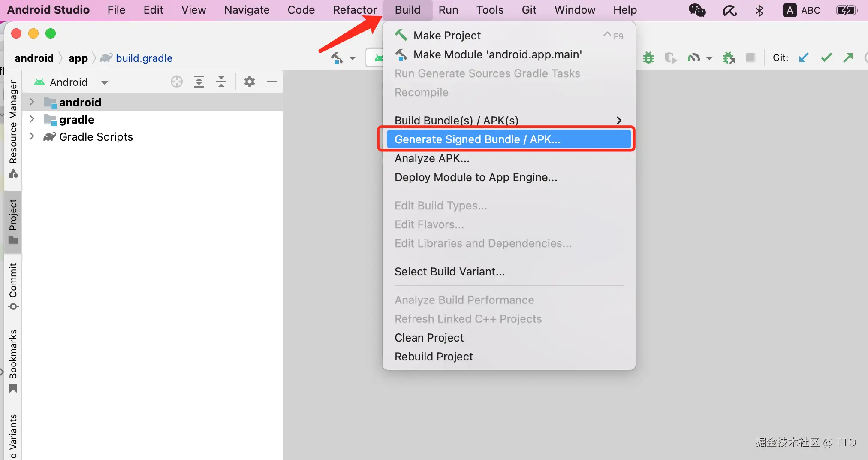Screen dimensions: 868x460
Task: Click the WeChat icon in the menu bar
Action: (697, 10)
